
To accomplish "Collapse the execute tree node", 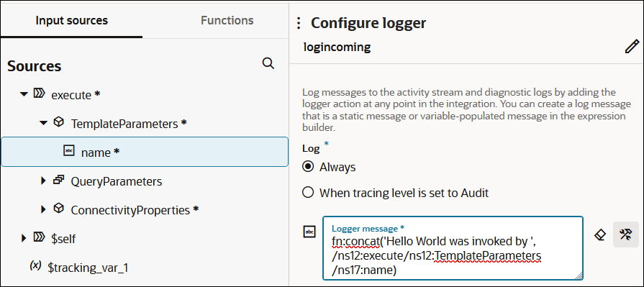I will click(x=24, y=94).
